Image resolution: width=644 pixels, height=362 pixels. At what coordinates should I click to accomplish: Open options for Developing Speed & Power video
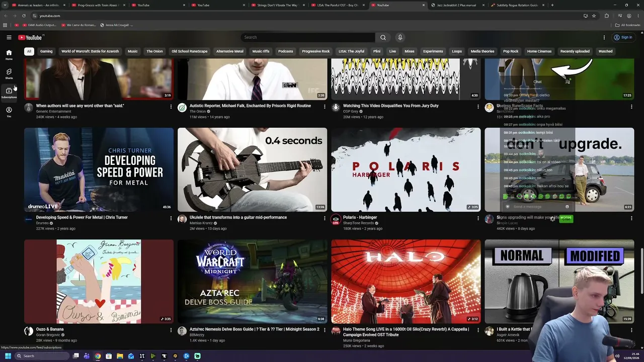(x=171, y=218)
